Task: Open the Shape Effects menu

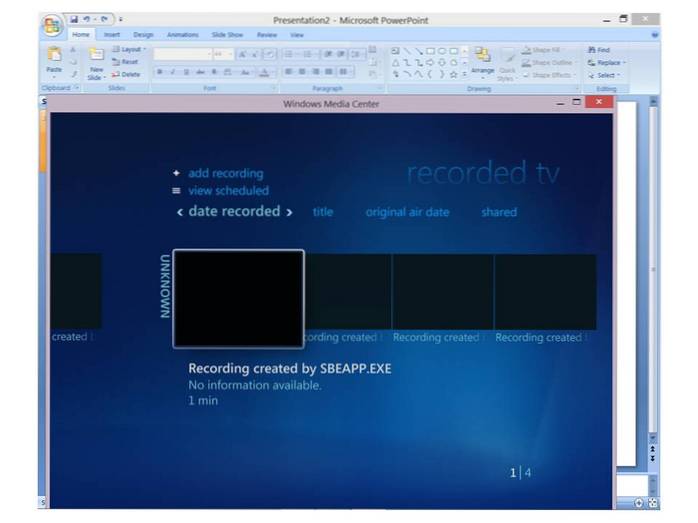Action: (x=549, y=75)
